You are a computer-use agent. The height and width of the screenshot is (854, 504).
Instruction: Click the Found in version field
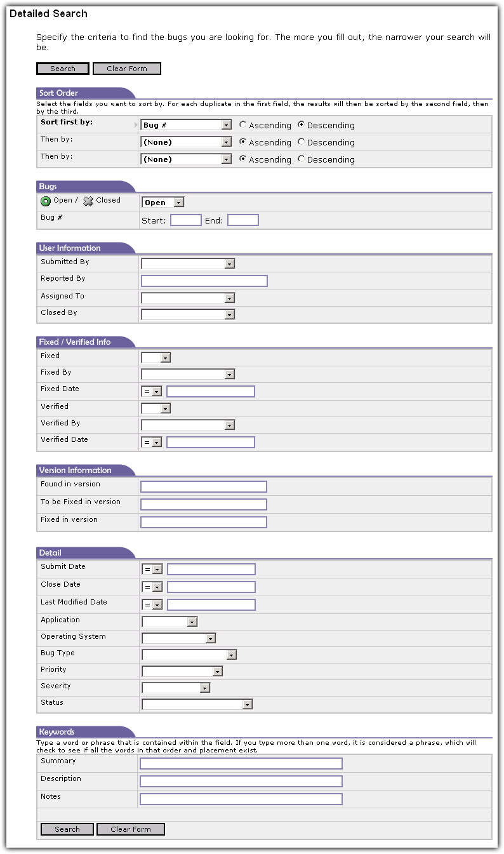click(x=204, y=487)
